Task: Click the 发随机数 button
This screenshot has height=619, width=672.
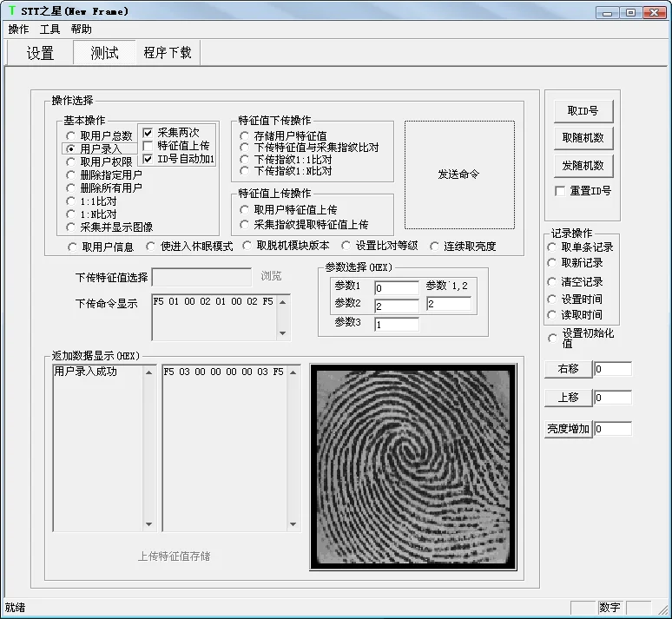Action: pos(583,166)
